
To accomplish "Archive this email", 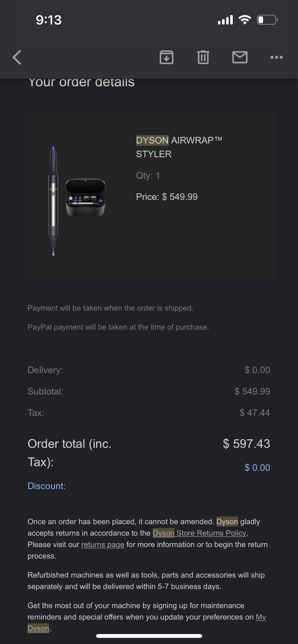I will pyautogui.click(x=166, y=57).
